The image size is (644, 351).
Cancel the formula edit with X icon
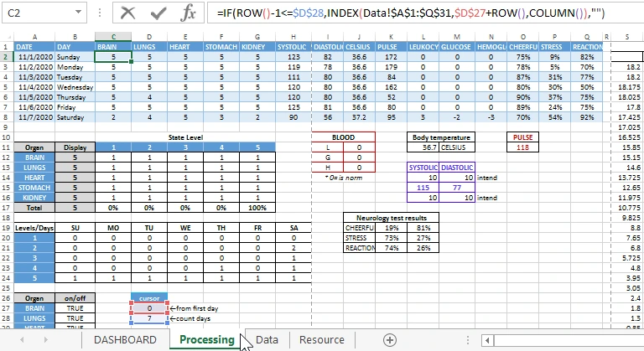[x=127, y=13]
